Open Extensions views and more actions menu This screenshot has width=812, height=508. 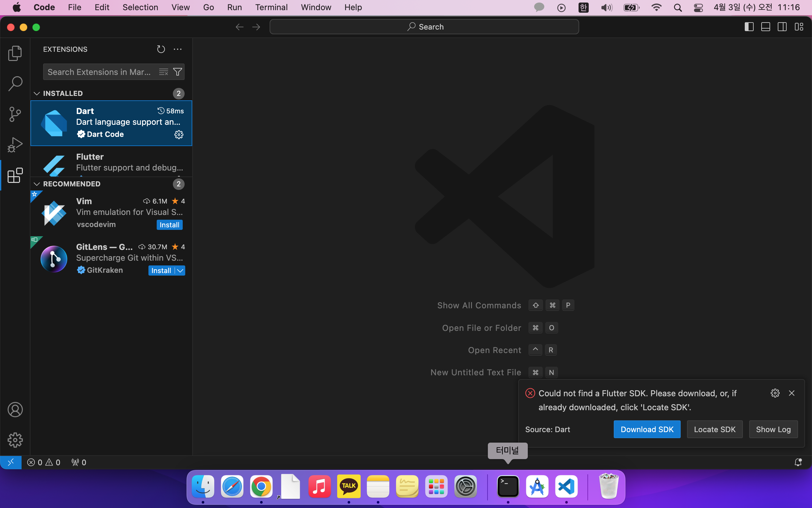(178, 50)
